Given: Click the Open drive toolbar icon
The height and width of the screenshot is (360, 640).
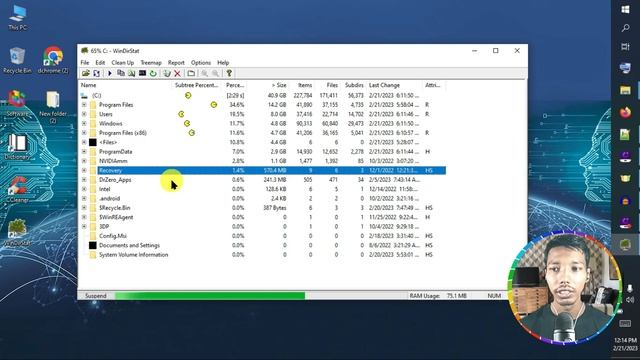Looking at the screenshot, I should click(86, 73).
